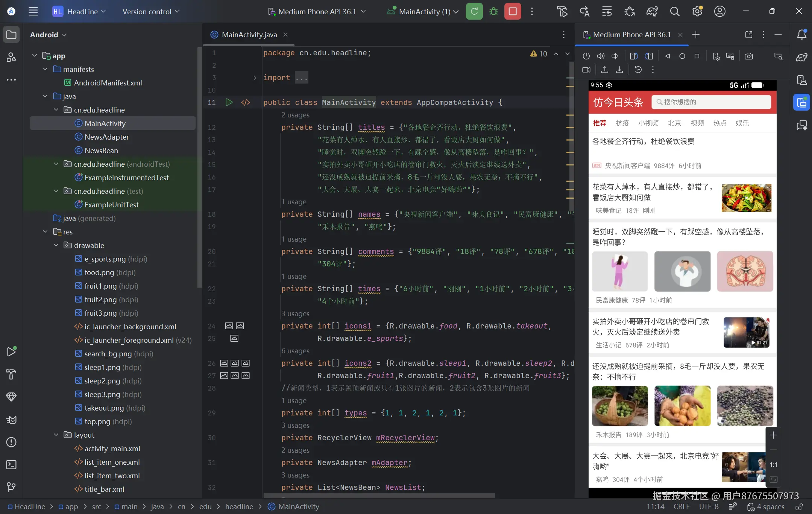Collapse the drawable folder in tree
The image size is (812, 514).
pos(56,245)
